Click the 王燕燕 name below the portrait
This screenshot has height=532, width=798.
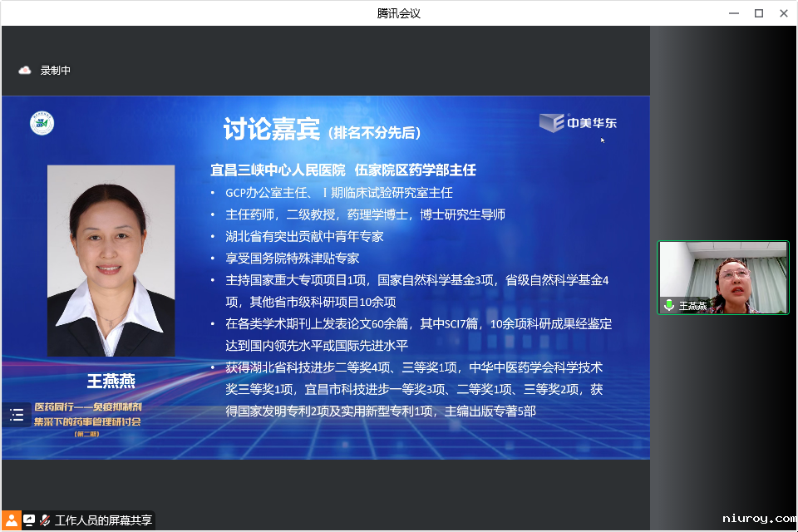(x=111, y=382)
